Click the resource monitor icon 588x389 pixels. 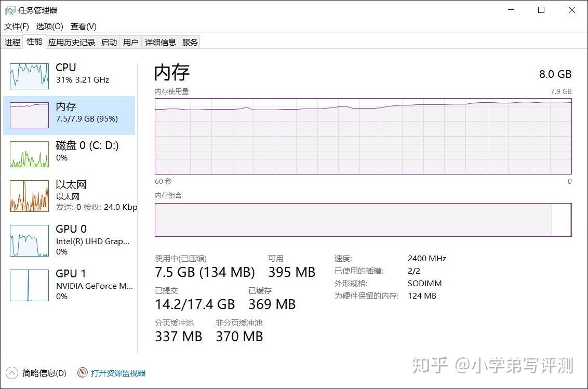pos(83,373)
